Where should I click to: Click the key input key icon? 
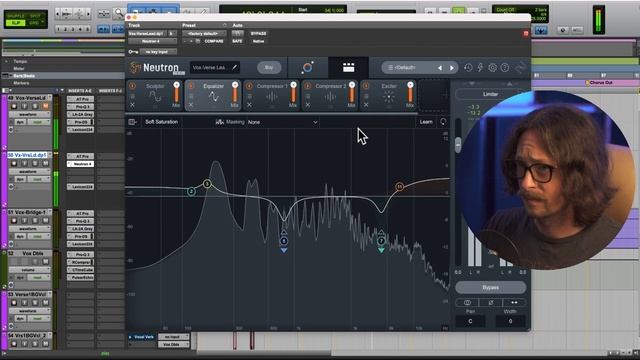coord(133,52)
